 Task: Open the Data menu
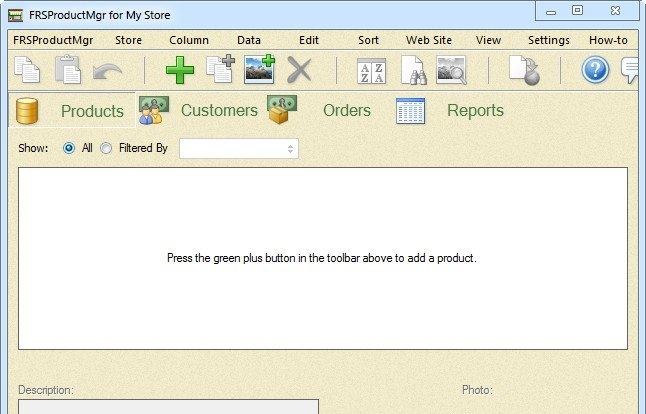[x=249, y=40]
